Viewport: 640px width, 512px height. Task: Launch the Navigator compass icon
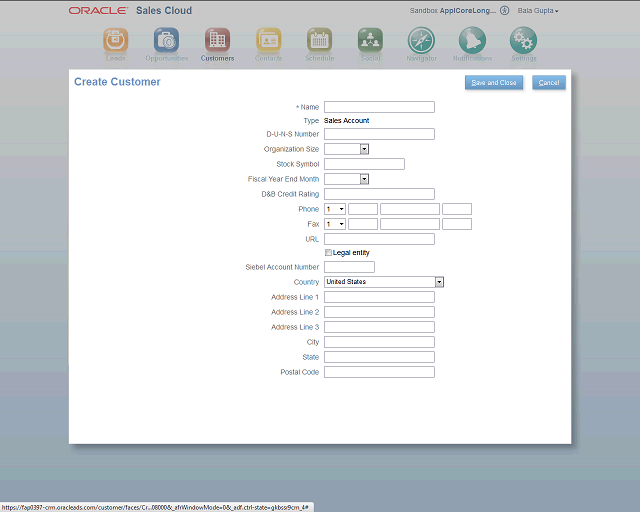pyautogui.click(x=421, y=40)
